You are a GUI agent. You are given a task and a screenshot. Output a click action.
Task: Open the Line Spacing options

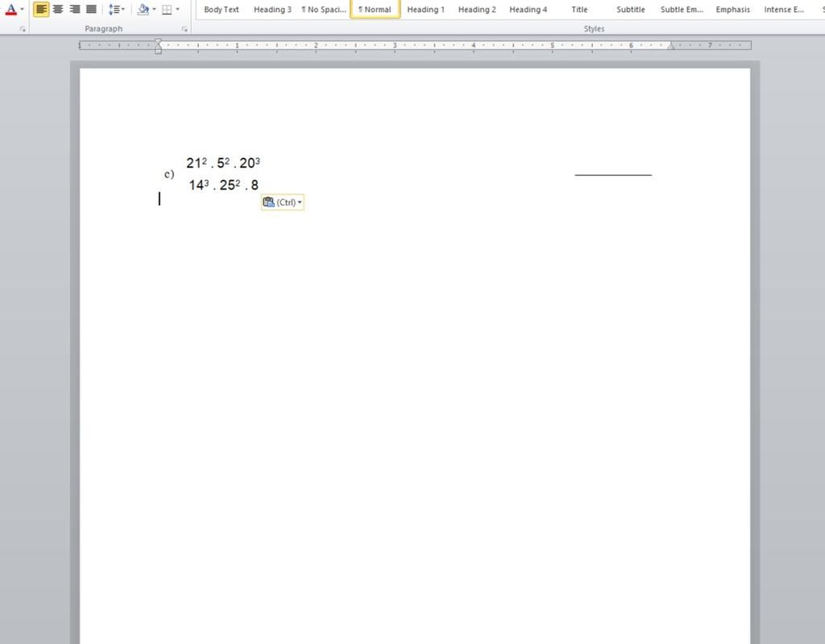(116, 9)
